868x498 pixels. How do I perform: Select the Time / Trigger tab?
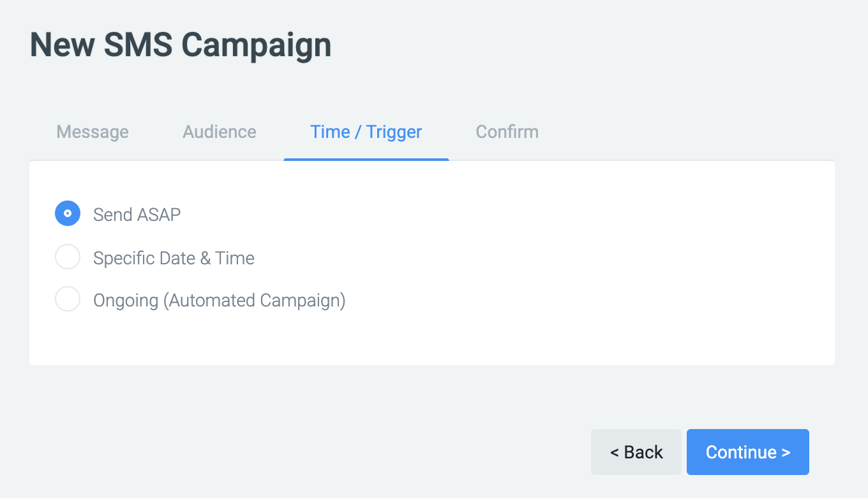pos(366,132)
